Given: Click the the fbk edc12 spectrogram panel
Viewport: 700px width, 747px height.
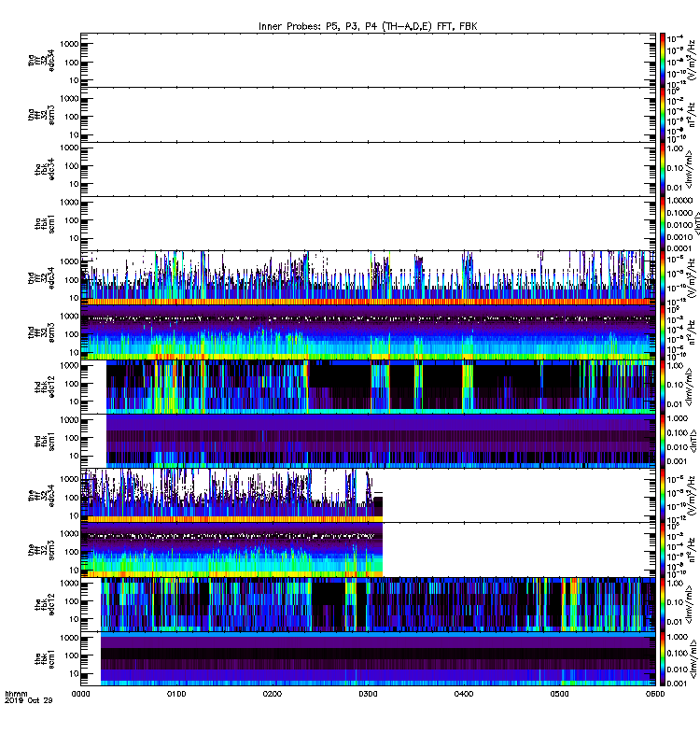Looking at the screenshot, I should [368, 603].
